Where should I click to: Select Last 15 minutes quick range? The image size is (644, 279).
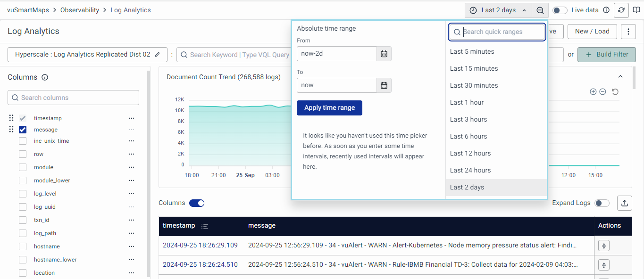(x=474, y=68)
